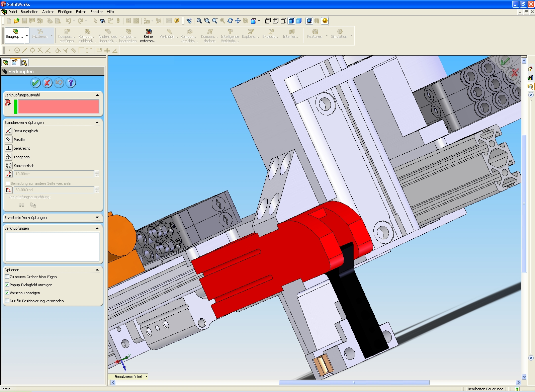Expand Erweiterte Verknüpfungen section
The height and width of the screenshot is (392, 535).
(x=97, y=218)
